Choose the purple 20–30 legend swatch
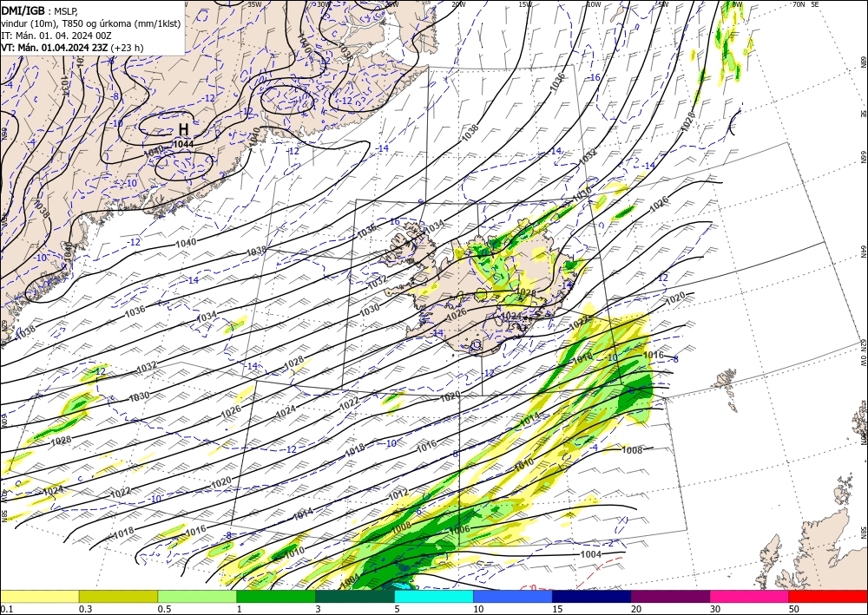This screenshot has width=868, height=615. pos(670,596)
